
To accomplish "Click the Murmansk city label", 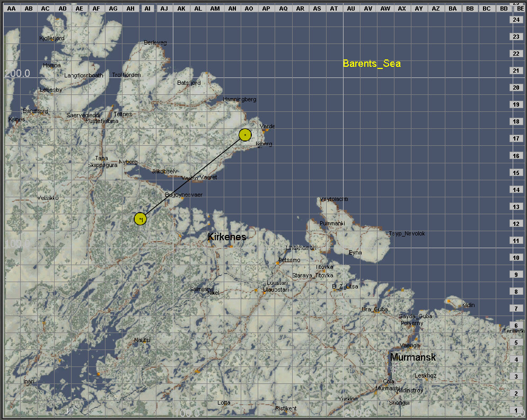I will point(412,357).
